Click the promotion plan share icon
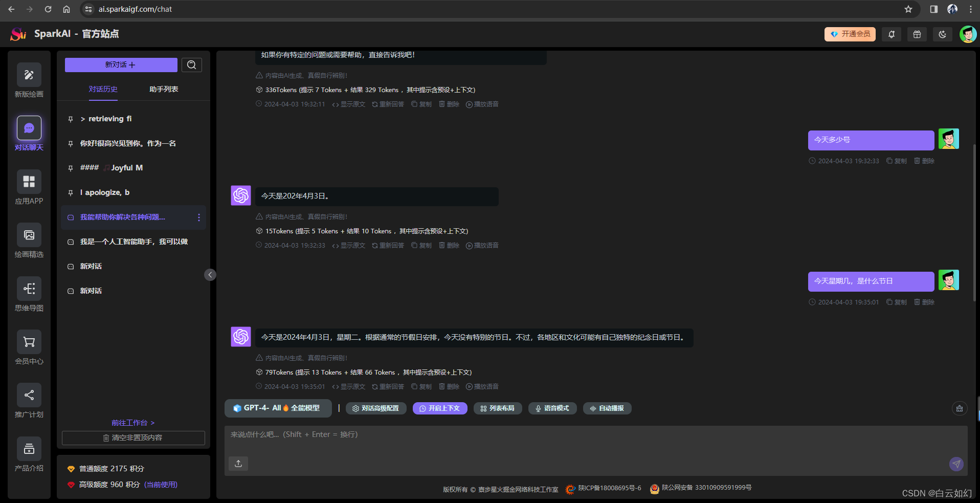 [x=29, y=395]
